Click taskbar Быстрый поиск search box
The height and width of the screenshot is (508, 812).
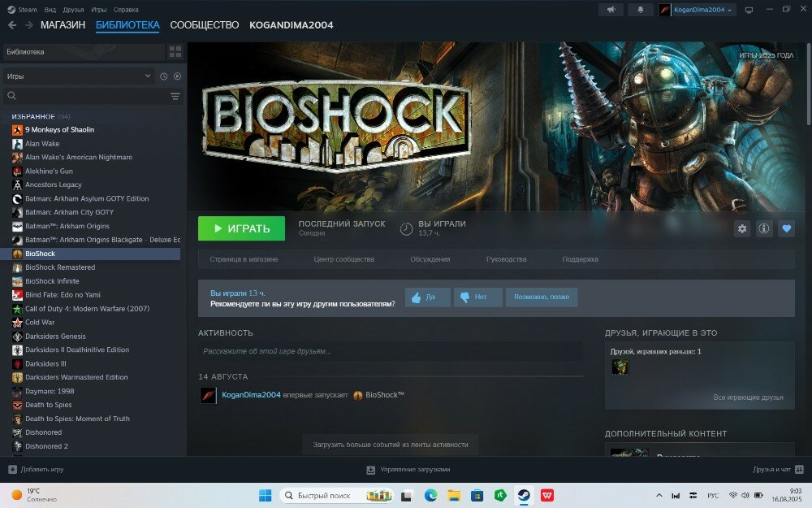tap(336, 496)
